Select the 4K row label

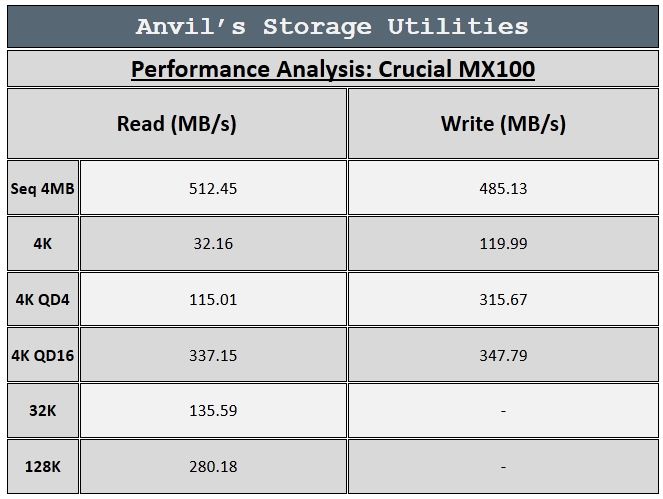point(43,244)
